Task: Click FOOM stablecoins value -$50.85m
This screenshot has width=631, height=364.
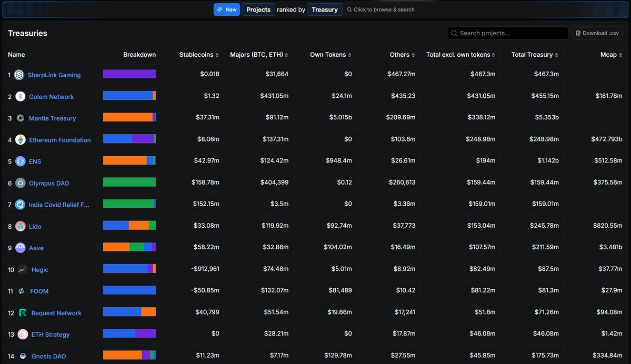Action: pos(205,290)
